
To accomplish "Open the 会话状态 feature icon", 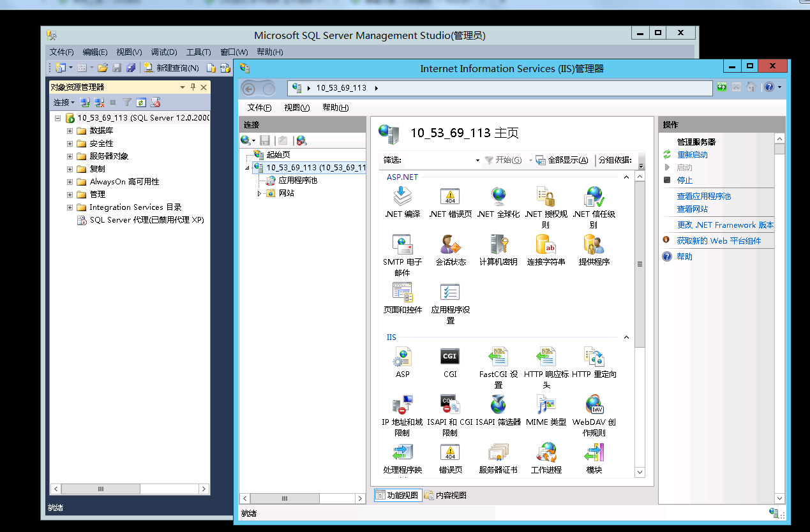I will (x=451, y=245).
